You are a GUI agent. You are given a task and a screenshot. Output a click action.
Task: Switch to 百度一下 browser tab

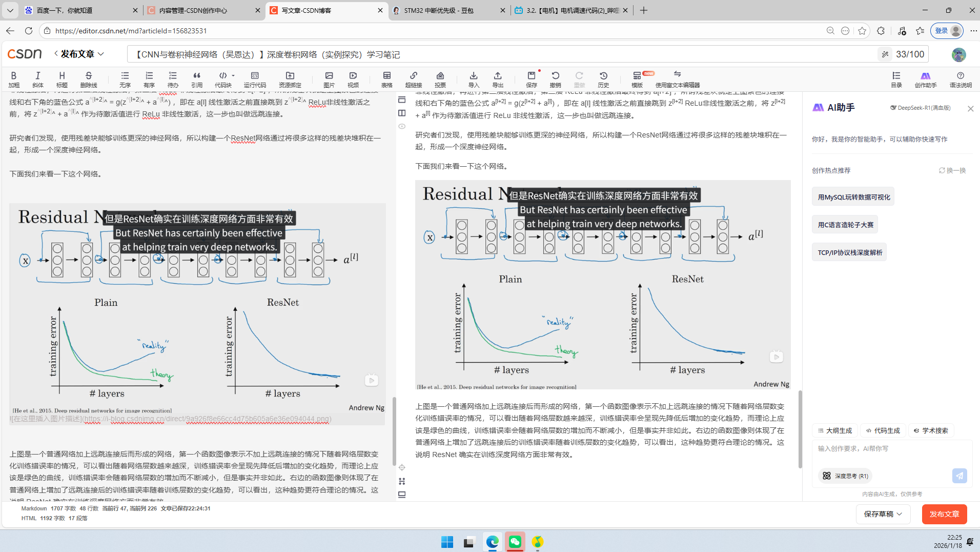(81, 10)
